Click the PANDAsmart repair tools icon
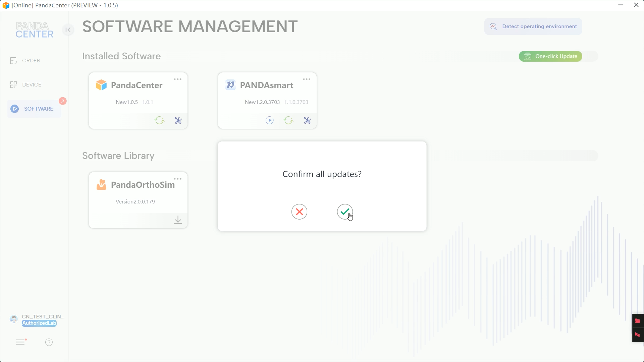 click(x=307, y=120)
